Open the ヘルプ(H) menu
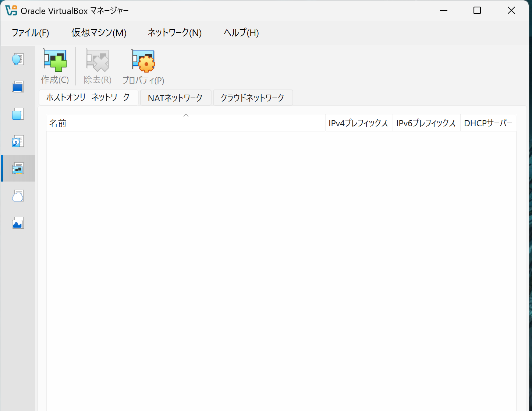Image resolution: width=532 pixels, height=411 pixels. 241,33
